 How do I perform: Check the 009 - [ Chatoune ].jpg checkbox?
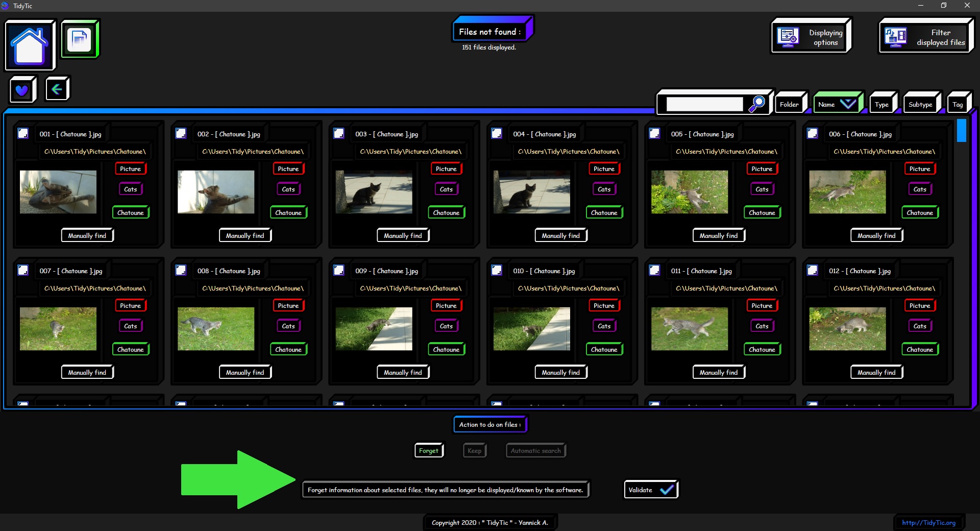tap(338, 270)
